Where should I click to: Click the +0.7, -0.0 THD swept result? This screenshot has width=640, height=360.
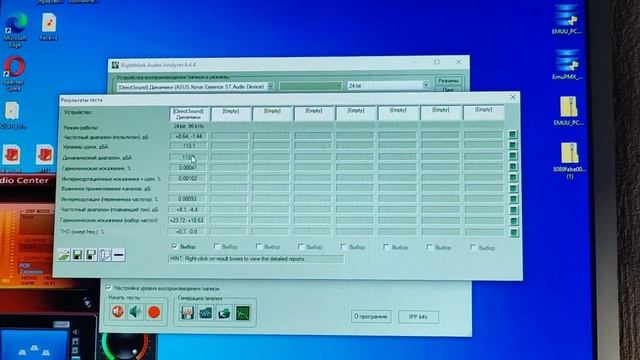click(187, 232)
